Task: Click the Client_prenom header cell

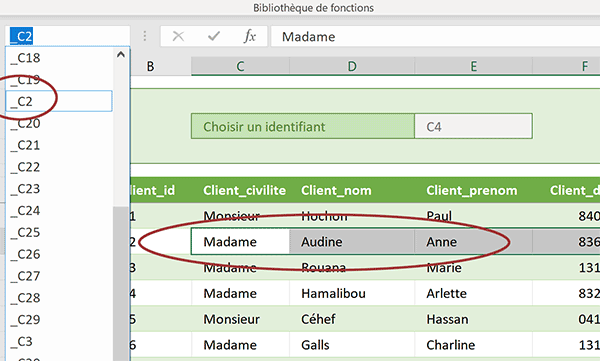Action: point(473,190)
